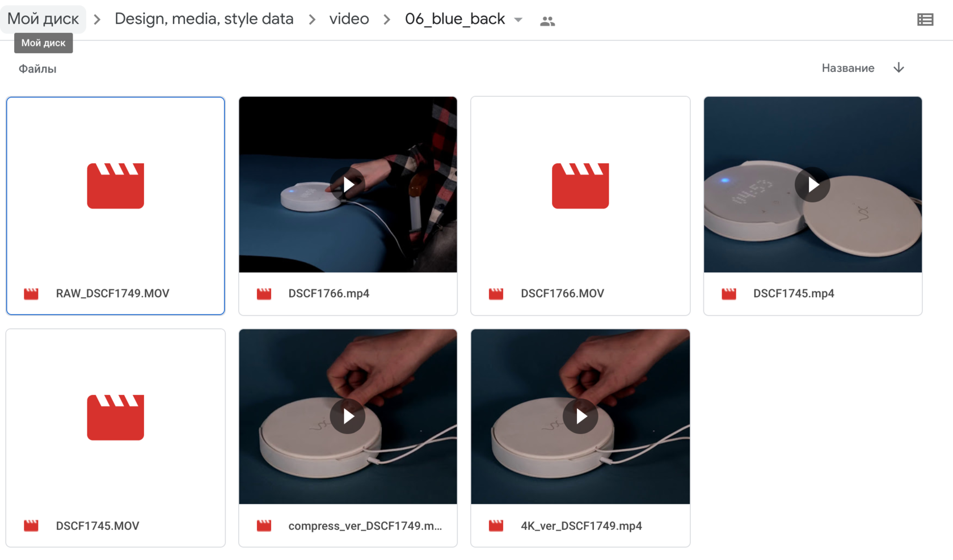Go to the Мой диск breadcrumb

pos(43,19)
